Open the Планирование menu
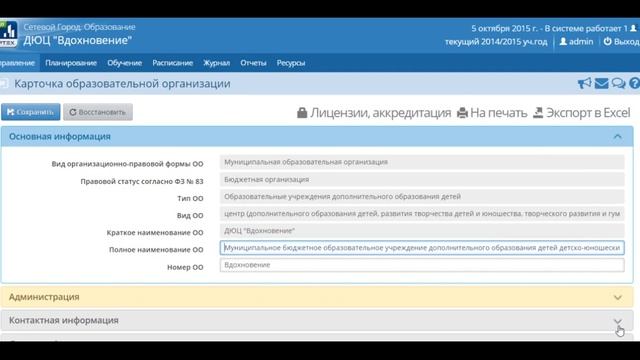The image size is (640, 360). click(71, 63)
